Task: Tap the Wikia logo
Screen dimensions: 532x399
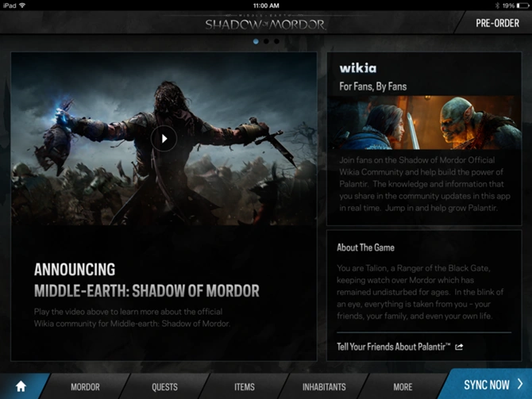Action: (x=358, y=68)
